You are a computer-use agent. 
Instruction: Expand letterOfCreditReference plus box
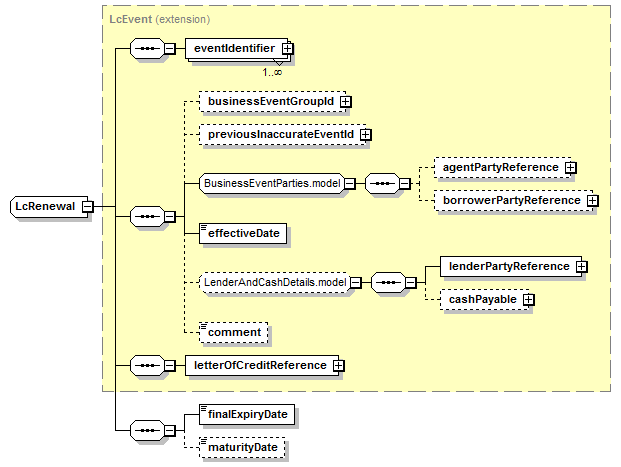(x=338, y=365)
